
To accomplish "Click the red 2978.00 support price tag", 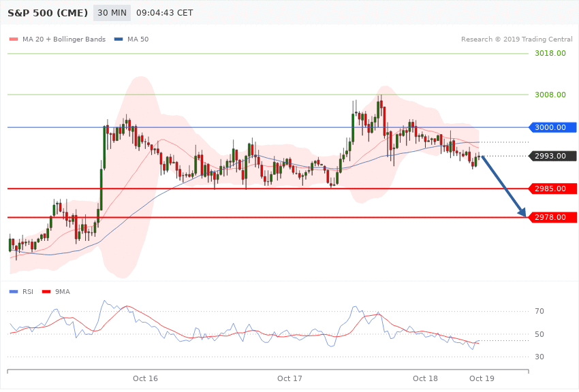I will pos(553,217).
